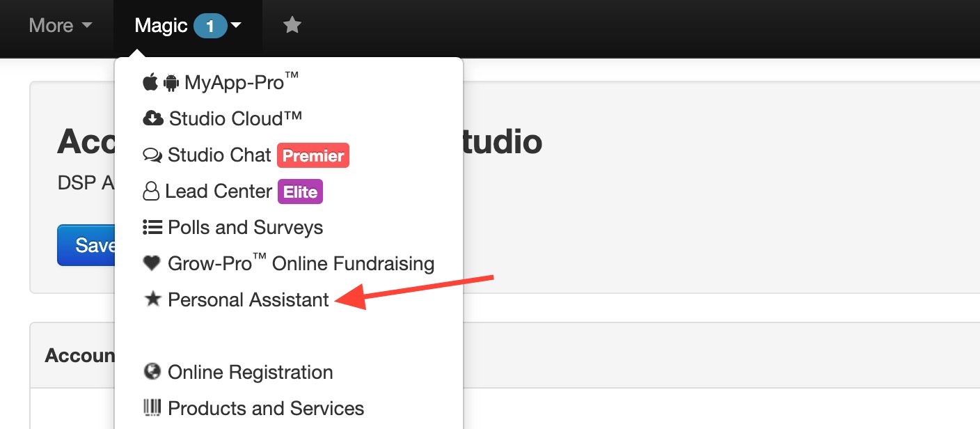Click the Elite badge beside Lead Center

point(301,192)
